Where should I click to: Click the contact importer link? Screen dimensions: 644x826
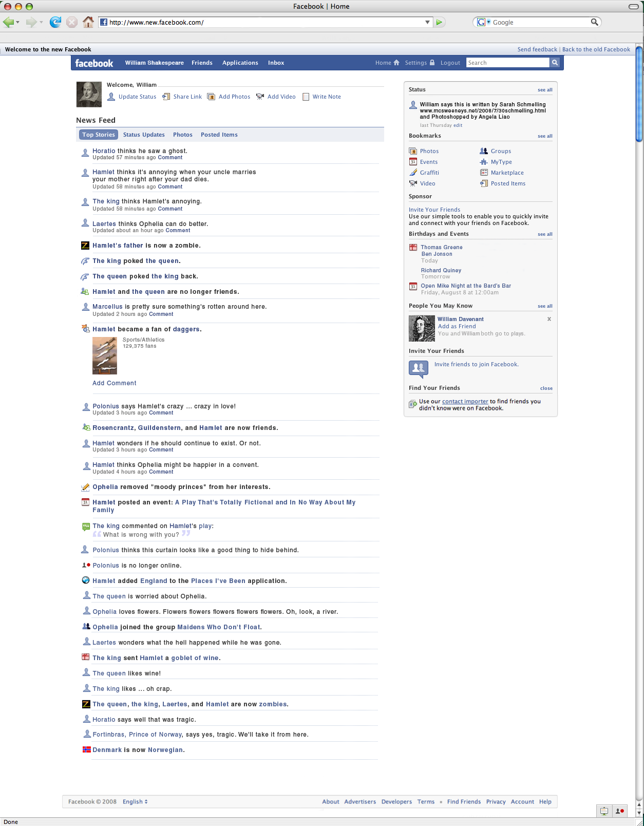465,402
